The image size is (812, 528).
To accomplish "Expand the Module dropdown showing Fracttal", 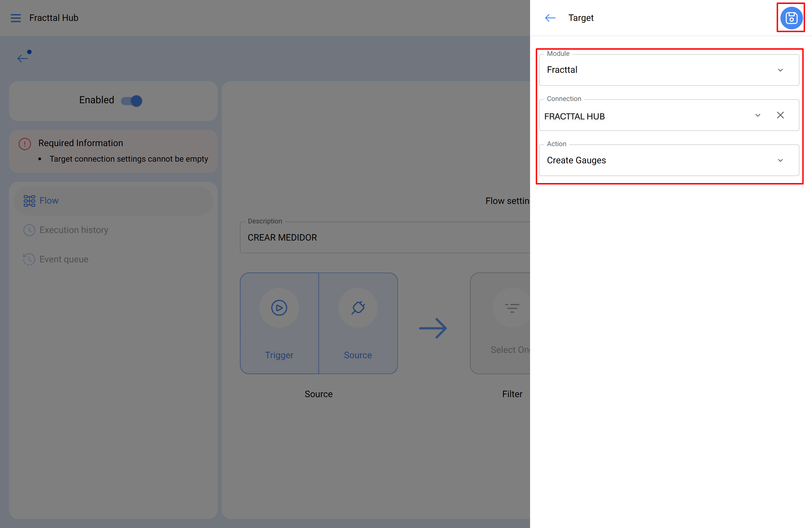I will tap(780, 70).
